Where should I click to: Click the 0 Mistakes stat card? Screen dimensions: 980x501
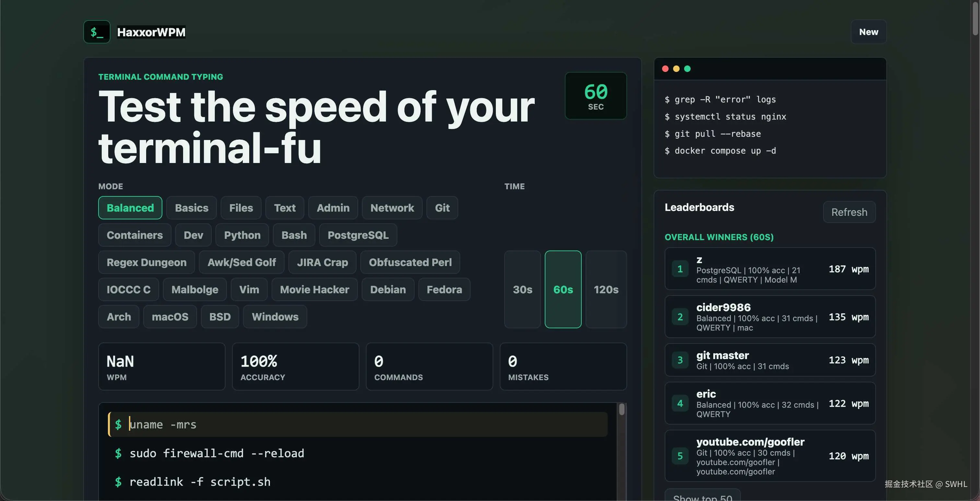pyautogui.click(x=563, y=366)
